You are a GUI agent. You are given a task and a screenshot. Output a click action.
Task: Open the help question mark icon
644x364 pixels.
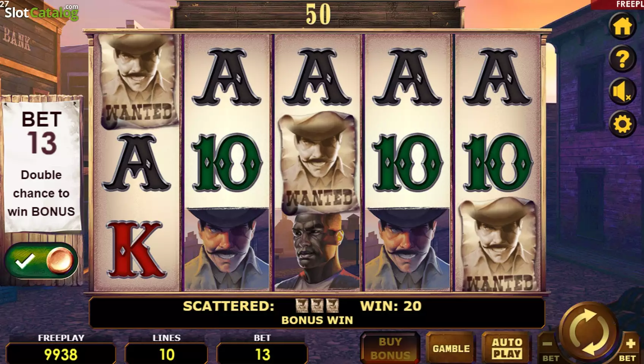(622, 59)
